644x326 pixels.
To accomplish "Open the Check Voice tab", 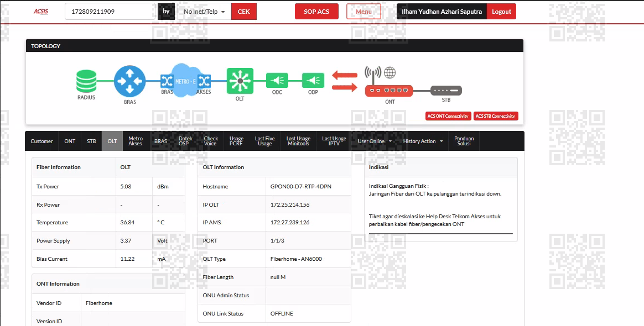I will click(x=211, y=141).
